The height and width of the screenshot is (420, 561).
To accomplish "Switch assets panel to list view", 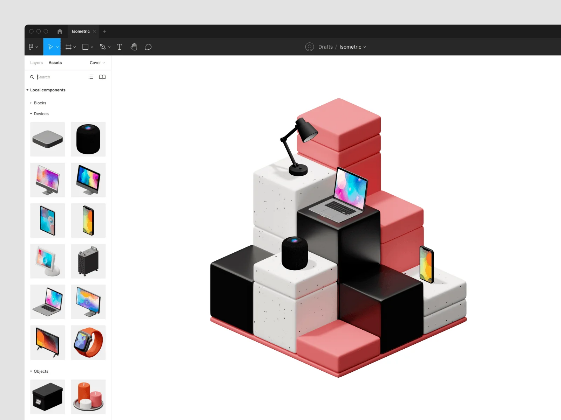I will coord(91,77).
